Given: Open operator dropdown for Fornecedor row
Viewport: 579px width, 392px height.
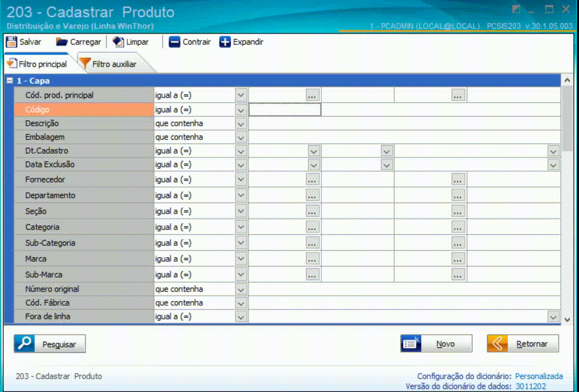Looking at the screenshot, I should 241,180.
